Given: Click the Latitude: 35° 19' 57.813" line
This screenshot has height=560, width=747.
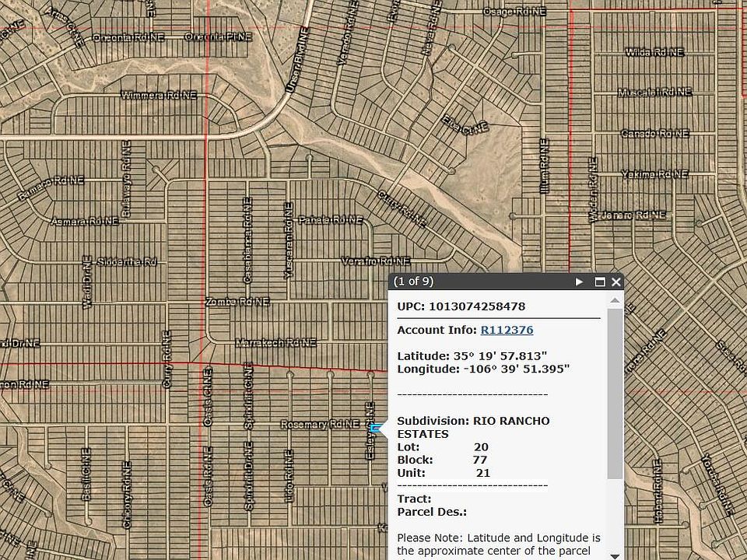Looking at the screenshot, I should [472, 356].
